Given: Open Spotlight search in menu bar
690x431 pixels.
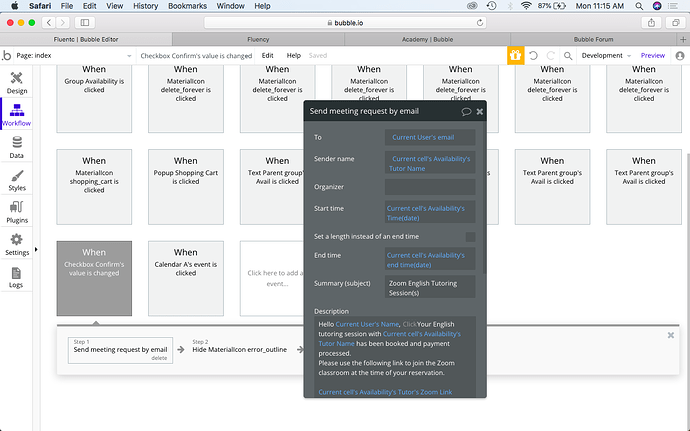Looking at the screenshot, I should (x=639, y=6).
